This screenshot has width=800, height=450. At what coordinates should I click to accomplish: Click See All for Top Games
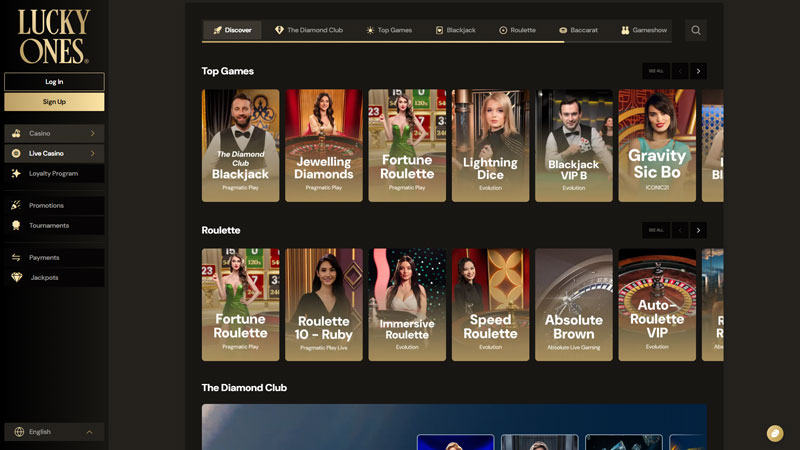[x=655, y=71]
